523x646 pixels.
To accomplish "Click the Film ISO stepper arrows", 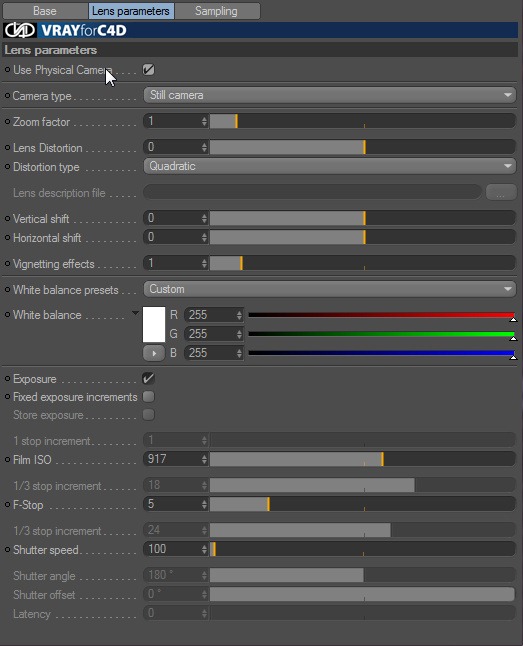I will (x=204, y=459).
